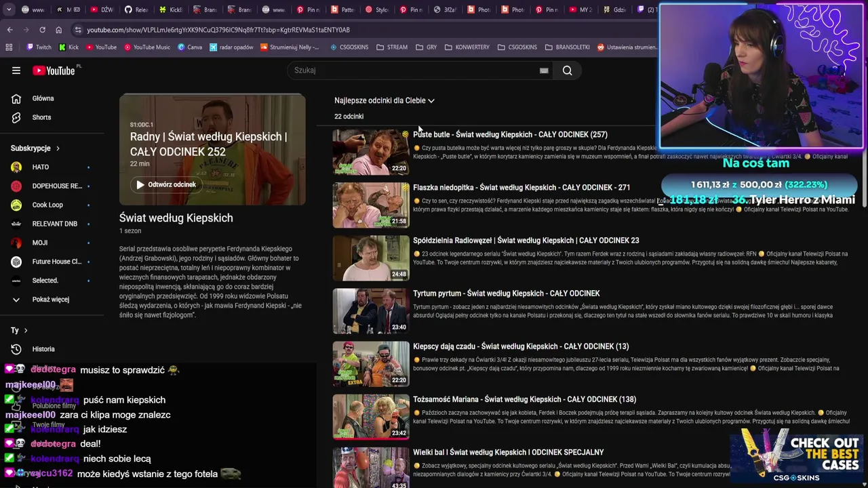Go back with the browser back arrow
The height and width of the screenshot is (488, 868).
(x=9, y=30)
